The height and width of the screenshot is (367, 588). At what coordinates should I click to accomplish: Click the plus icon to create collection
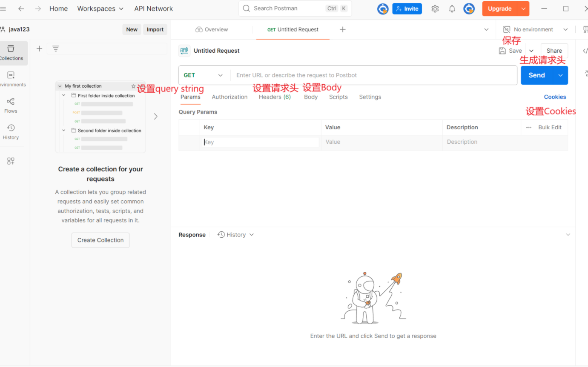39,48
